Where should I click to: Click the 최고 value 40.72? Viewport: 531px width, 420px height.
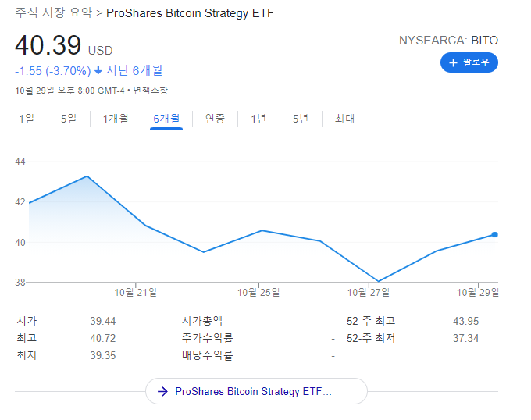tap(102, 338)
